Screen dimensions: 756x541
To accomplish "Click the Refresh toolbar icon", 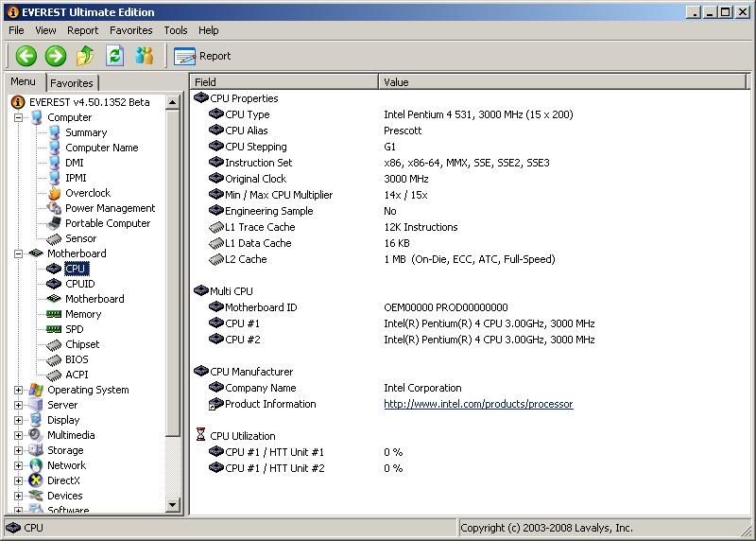I will [x=114, y=56].
